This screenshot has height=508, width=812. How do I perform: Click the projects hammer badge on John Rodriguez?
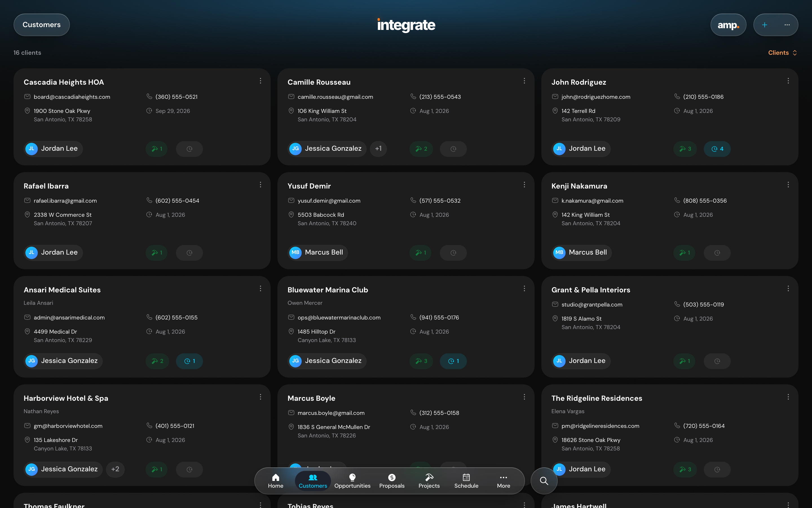pos(685,149)
